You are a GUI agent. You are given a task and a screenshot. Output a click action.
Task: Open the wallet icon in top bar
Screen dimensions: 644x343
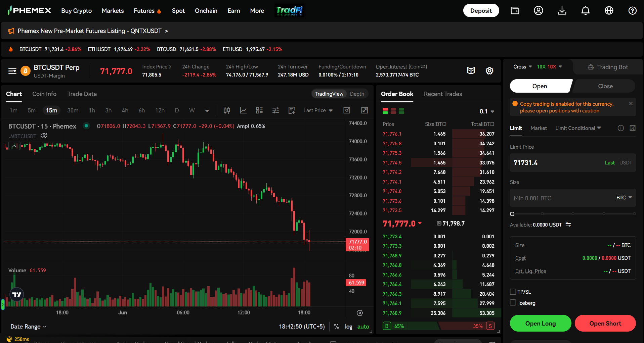tap(515, 11)
